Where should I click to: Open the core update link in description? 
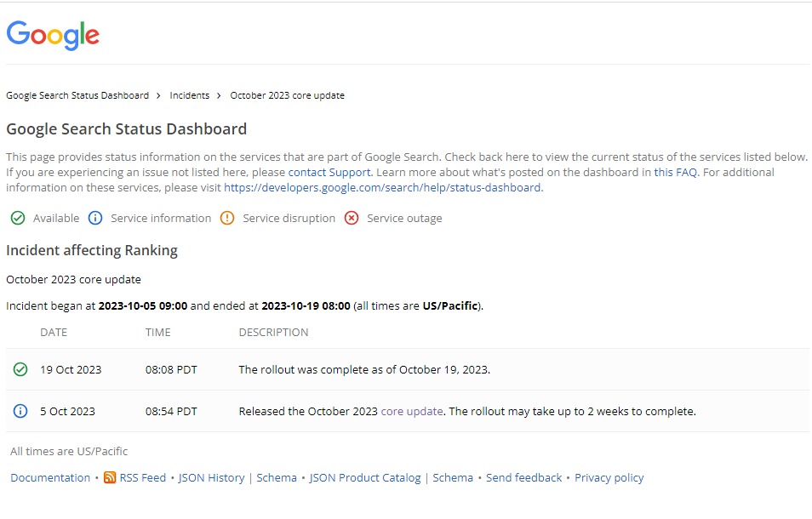pos(412,411)
